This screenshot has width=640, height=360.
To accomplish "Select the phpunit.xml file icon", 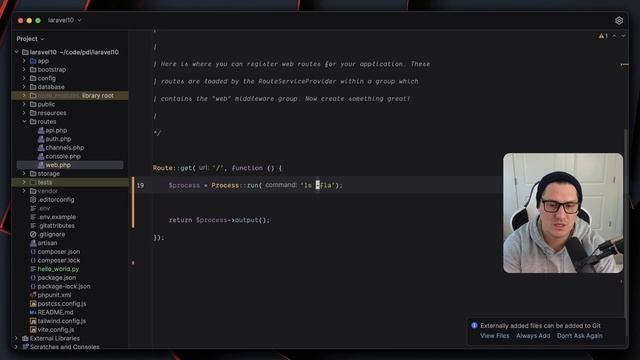I will 33,295.
